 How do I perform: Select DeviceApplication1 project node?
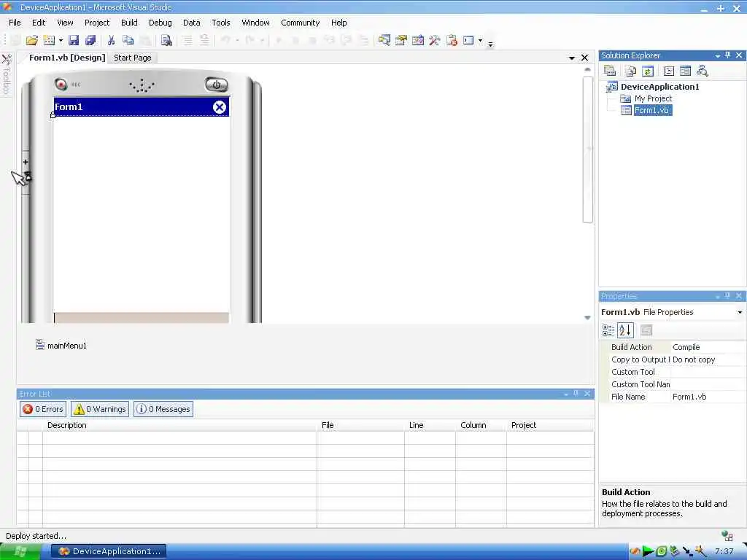click(659, 87)
